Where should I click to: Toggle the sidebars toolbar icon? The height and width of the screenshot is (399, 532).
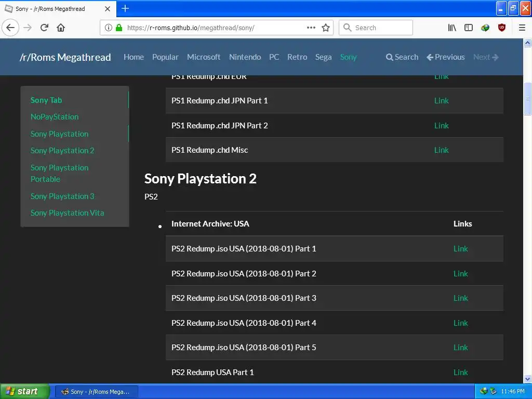point(469,28)
